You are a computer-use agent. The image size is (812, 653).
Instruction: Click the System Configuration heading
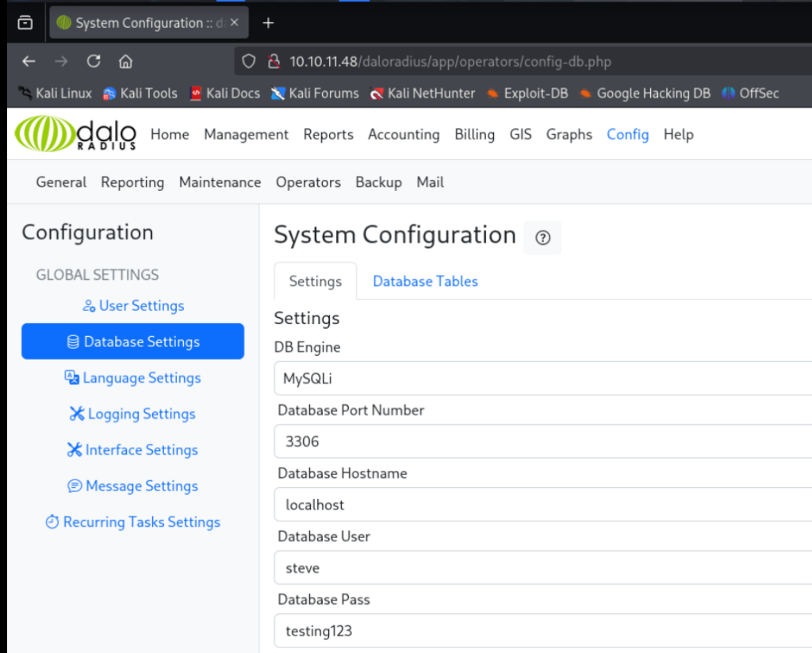click(395, 235)
